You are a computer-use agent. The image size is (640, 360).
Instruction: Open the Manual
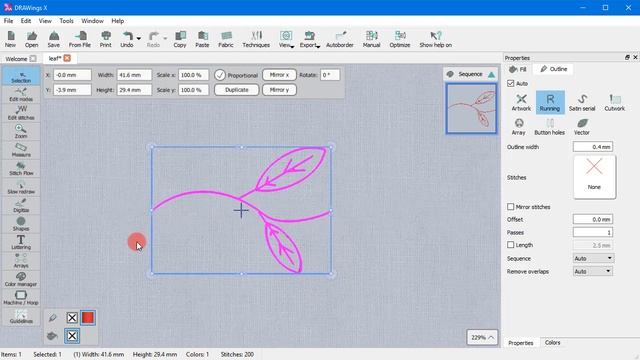coord(371,39)
